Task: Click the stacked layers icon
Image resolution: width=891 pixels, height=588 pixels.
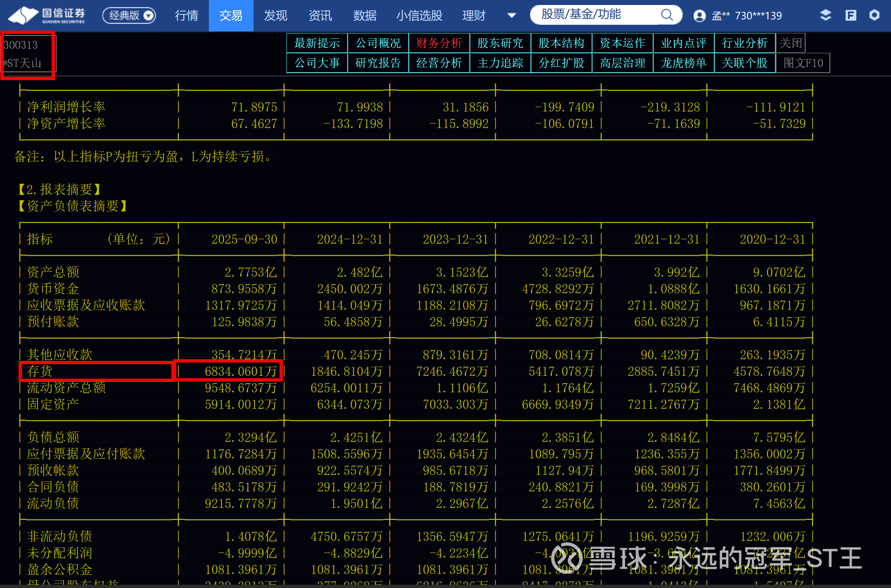Action: coord(825,15)
